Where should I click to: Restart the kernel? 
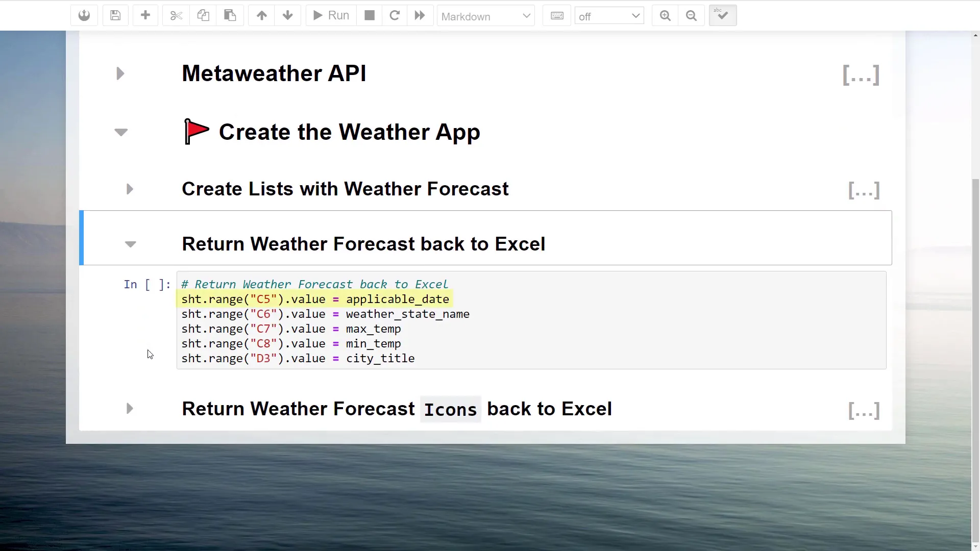(x=394, y=15)
